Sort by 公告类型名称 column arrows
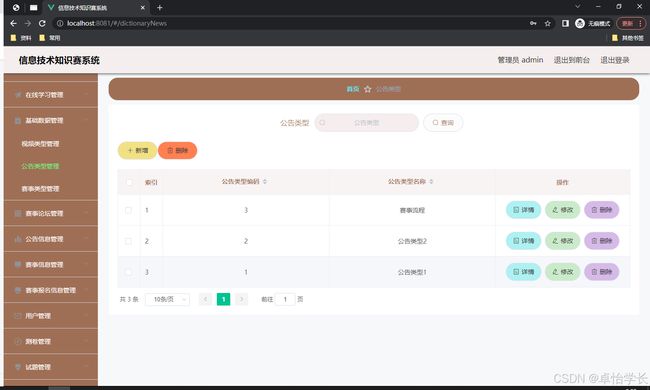The image size is (650, 390). click(431, 182)
